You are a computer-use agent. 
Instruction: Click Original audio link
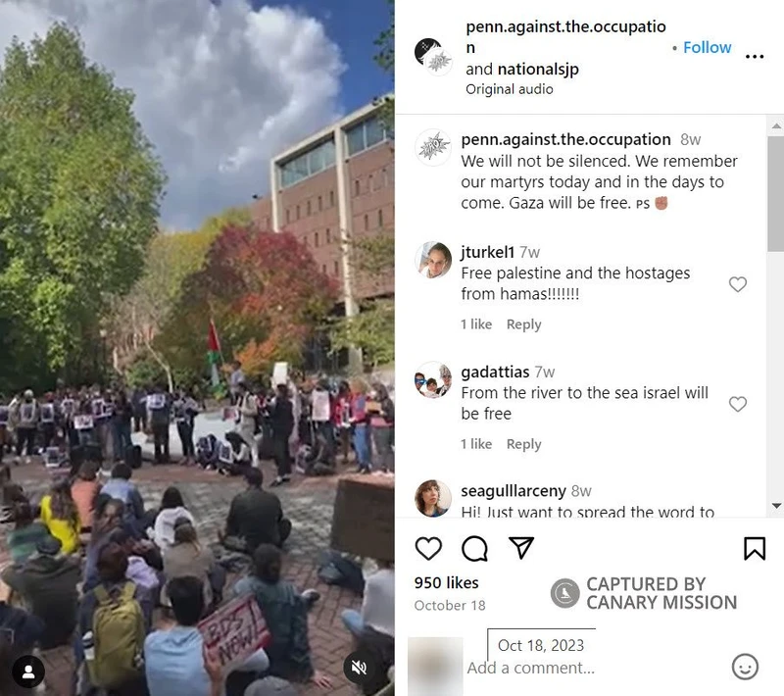[509, 89]
